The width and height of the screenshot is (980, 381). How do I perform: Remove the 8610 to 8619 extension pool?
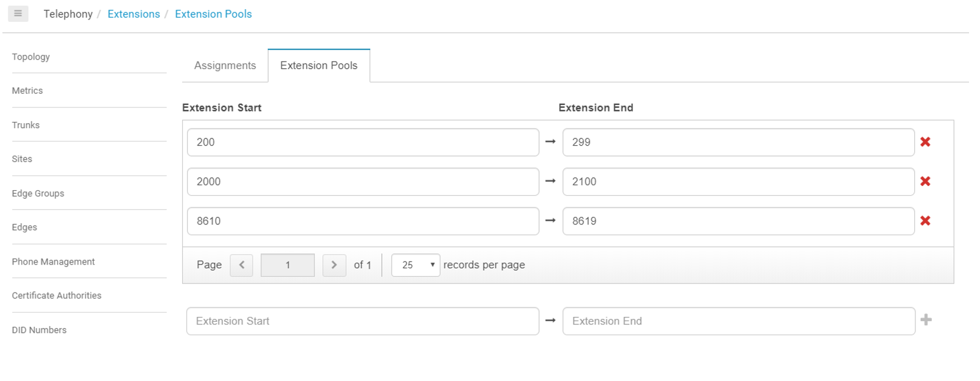[925, 221]
